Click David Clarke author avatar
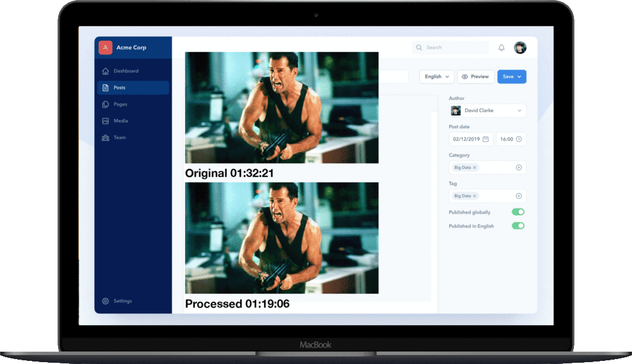The width and height of the screenshot is (632, 364). pyautogui.click(x=456, y=110)
